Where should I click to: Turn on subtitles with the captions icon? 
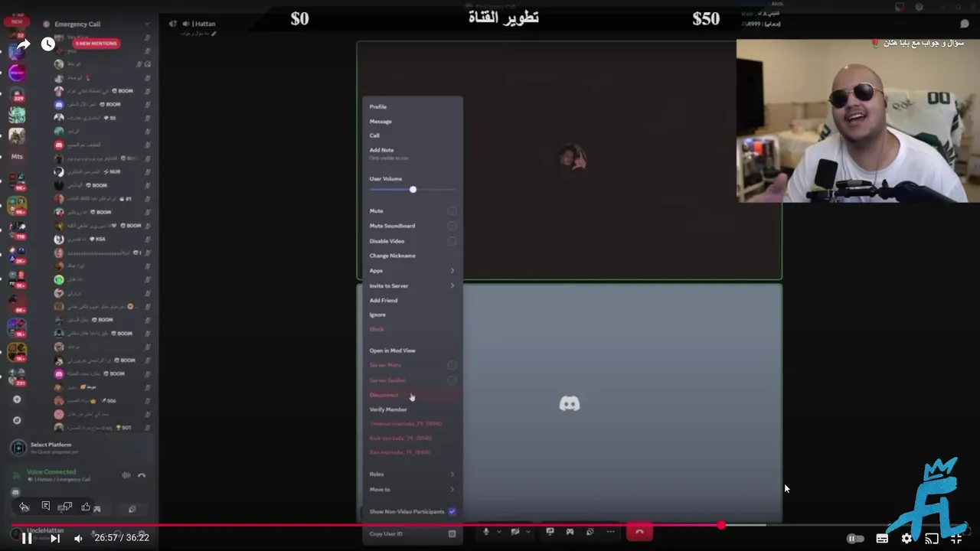pos(882,538)
